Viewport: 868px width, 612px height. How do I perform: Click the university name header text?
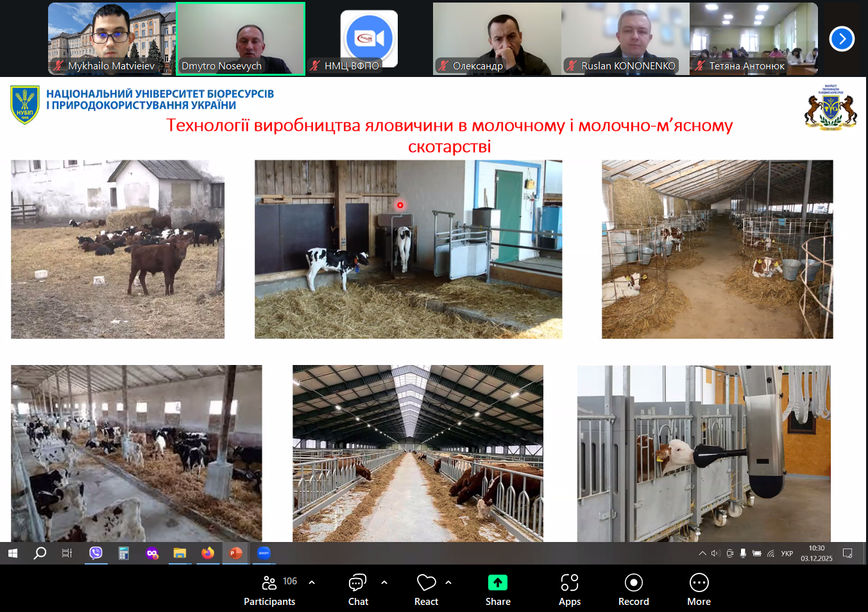(x=160, y=99)
